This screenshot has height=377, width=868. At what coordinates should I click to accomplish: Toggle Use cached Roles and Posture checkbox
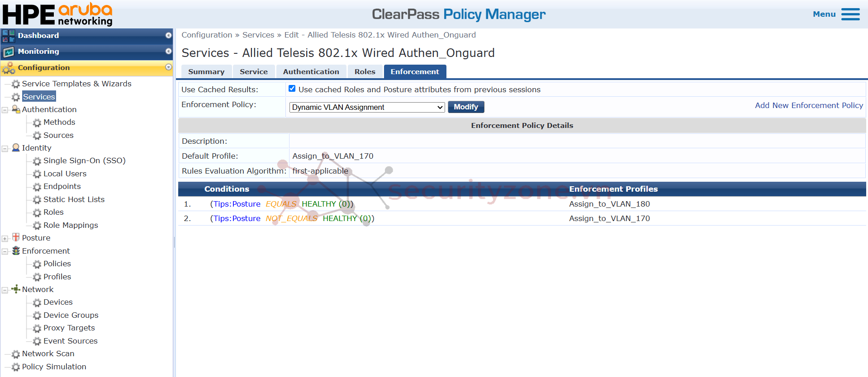click(x=292, y=89)
